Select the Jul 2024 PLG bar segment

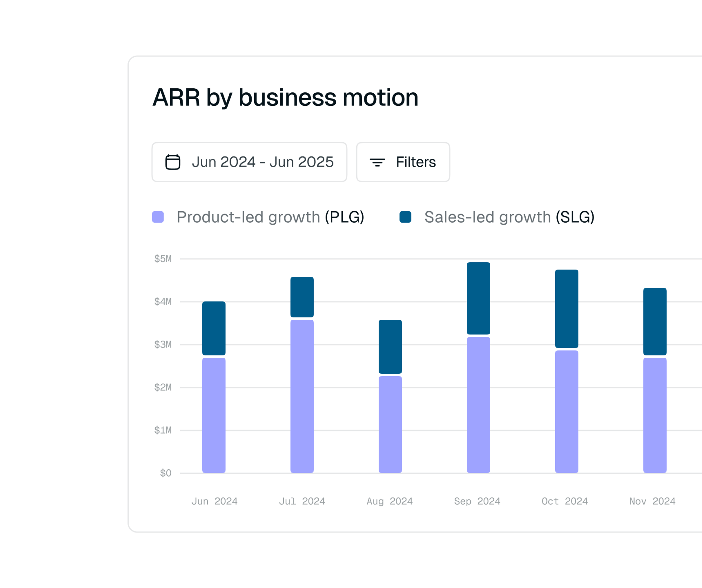302,396
